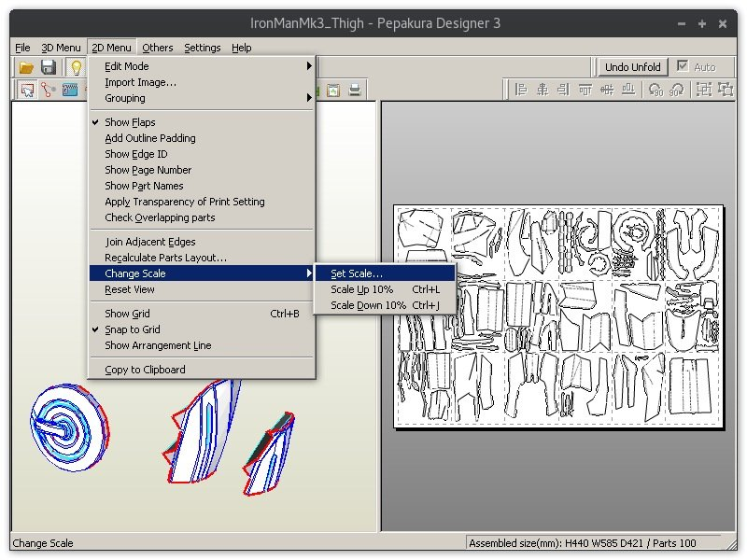Rotate parts 90 degrees clockwise icon

tap(676, 90)
